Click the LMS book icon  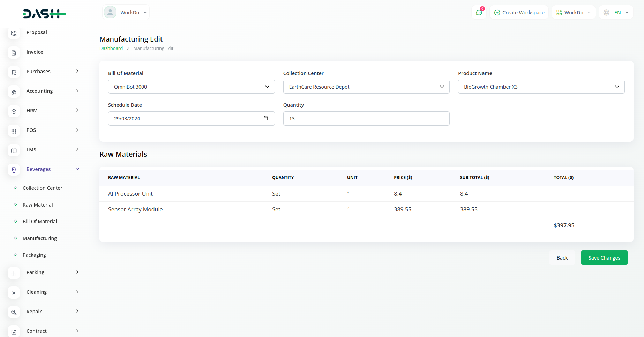(x=14, y=150)
